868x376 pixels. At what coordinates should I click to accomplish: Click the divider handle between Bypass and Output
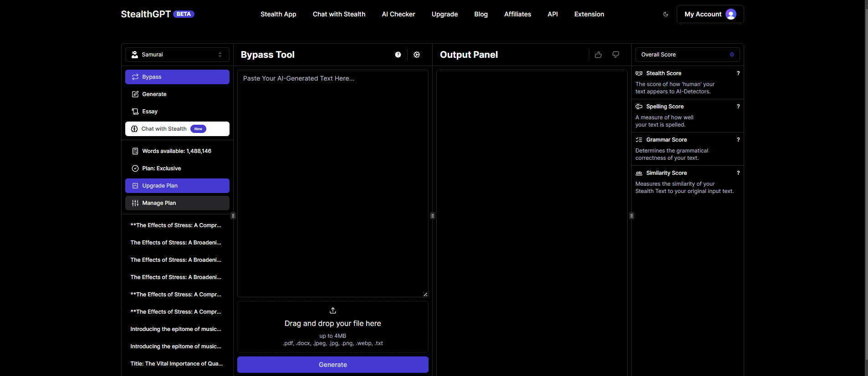[x=433, y=216]
